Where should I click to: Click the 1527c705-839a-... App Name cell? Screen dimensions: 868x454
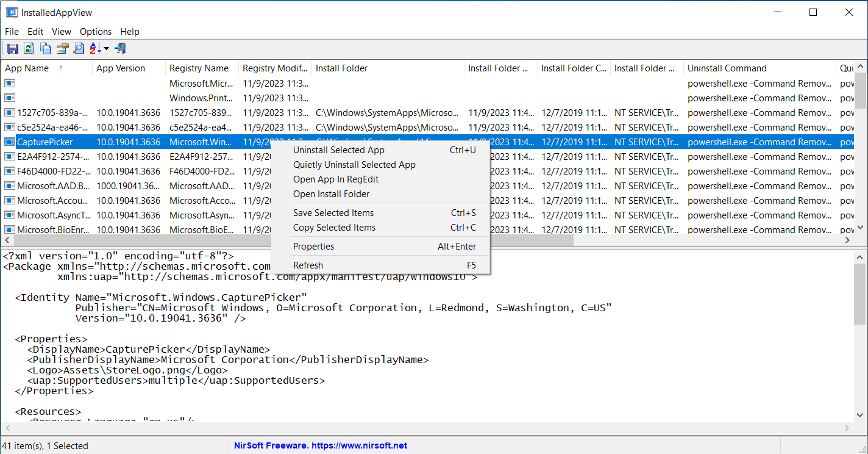[x=52, y=113]
